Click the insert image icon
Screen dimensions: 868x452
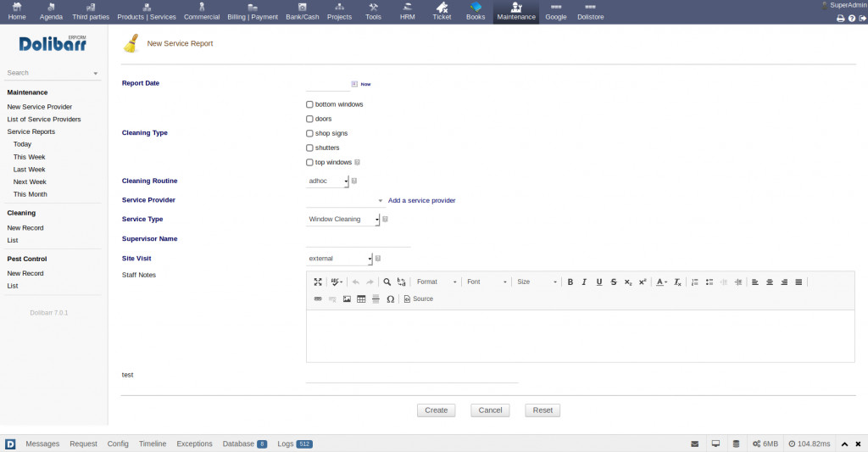[x=347, y=299]
